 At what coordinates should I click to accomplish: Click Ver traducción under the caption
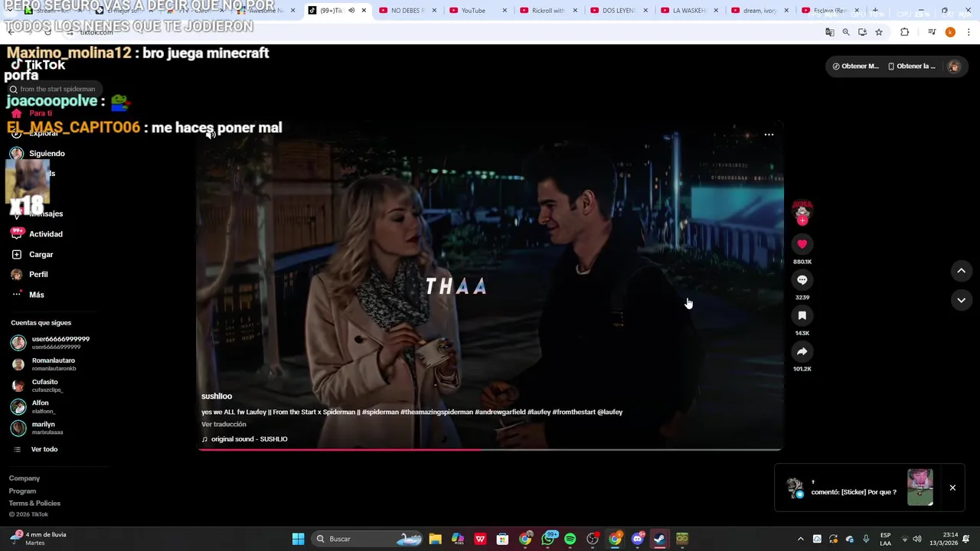point(224,424)
